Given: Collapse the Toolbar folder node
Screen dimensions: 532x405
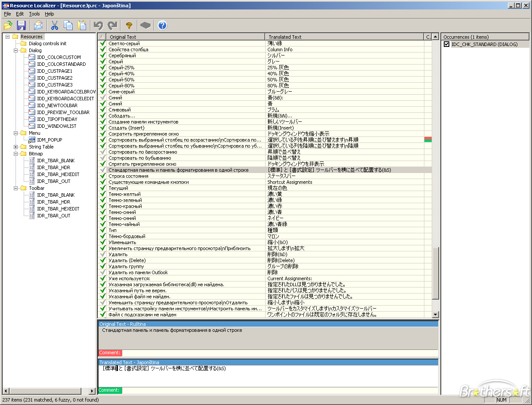Looking at the screenshot, I should tap(16, 188).
